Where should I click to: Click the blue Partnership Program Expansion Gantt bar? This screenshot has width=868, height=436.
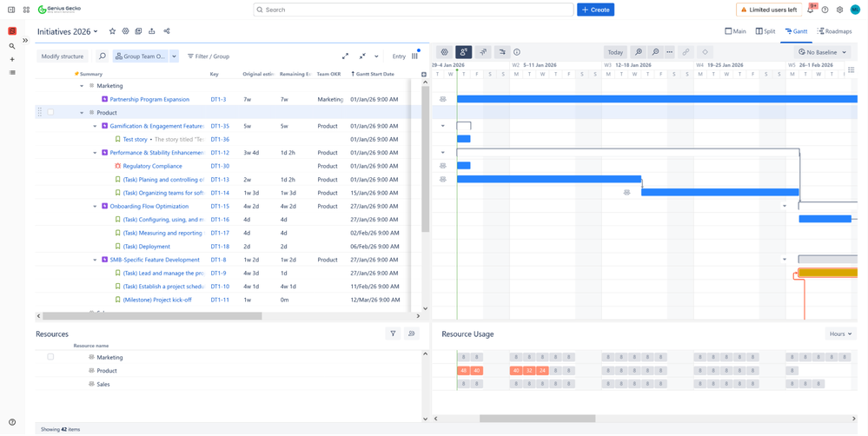[657, 99]
